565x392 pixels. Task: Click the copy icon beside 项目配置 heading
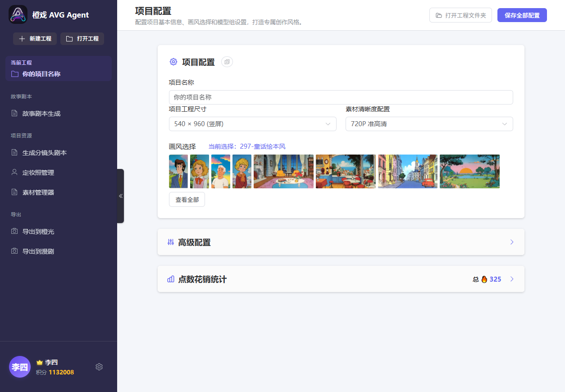(x=227, y=62)
